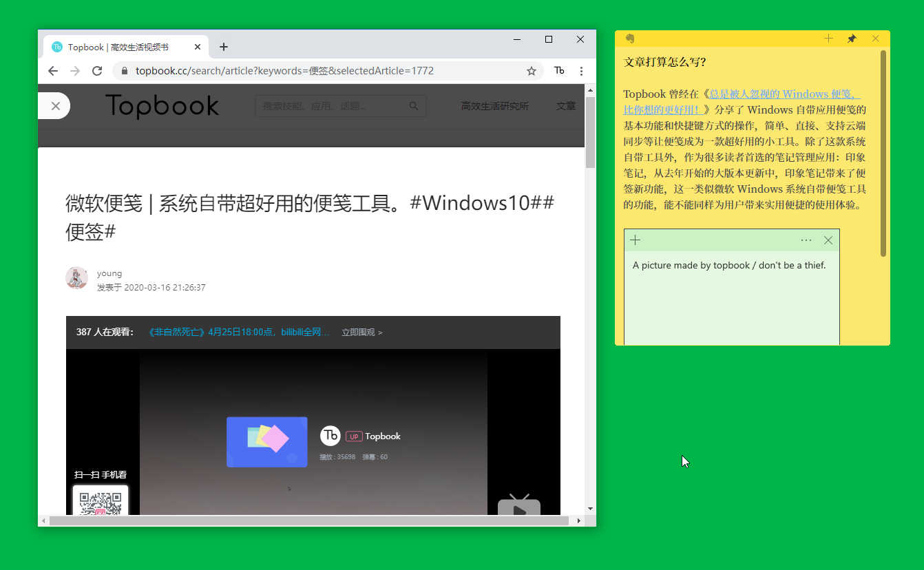View site info via the lock icon
This screenshot has width=924, height=570.
click(125, 71)
